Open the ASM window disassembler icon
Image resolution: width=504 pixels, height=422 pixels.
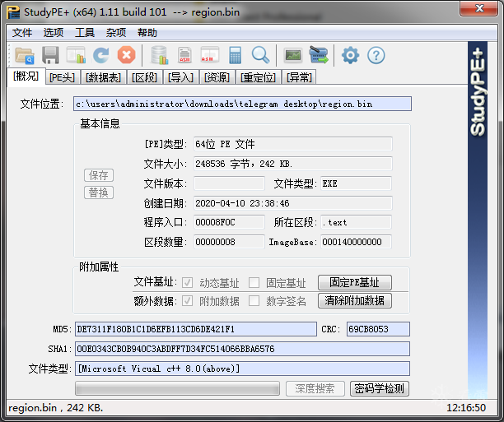(210, 55)
